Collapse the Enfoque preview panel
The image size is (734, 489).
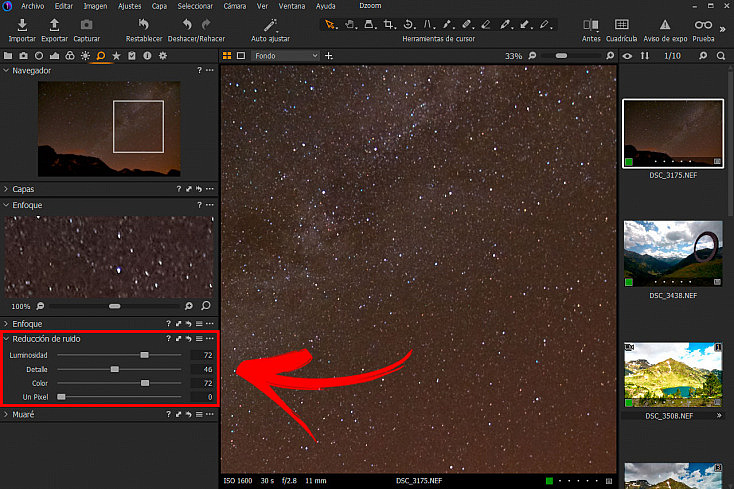pos(6,205)
